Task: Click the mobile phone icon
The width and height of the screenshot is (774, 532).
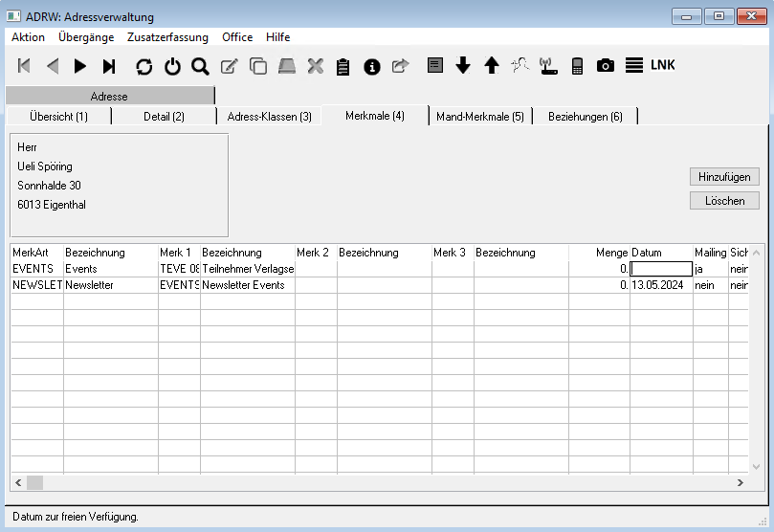Action: coord(577,66)
